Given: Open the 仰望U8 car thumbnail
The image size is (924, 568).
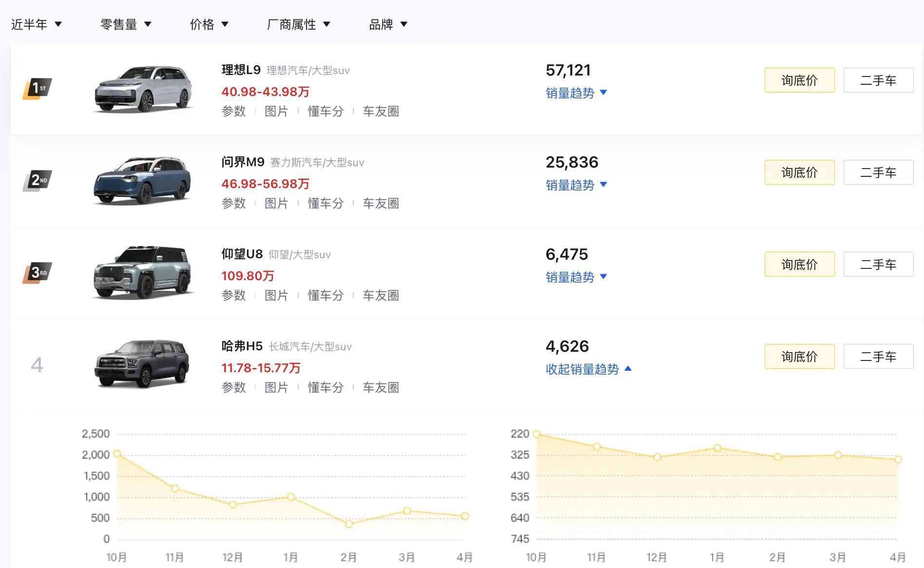Looking at the screenshot, I should coord(143,272).
